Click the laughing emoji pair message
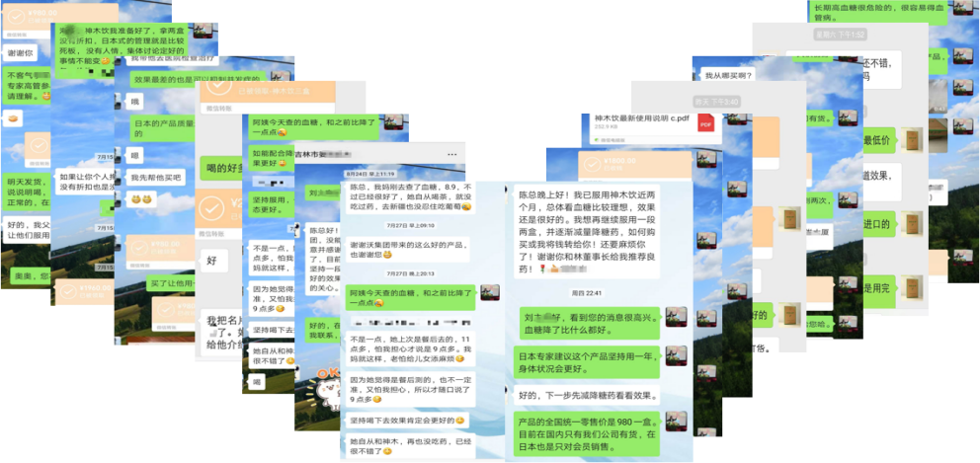 click(142, 200)
